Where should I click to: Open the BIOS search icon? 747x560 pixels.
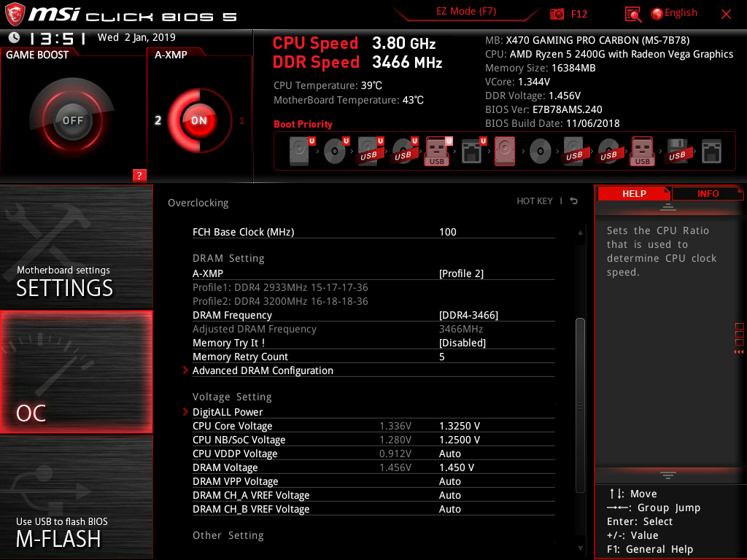(632, 15)
